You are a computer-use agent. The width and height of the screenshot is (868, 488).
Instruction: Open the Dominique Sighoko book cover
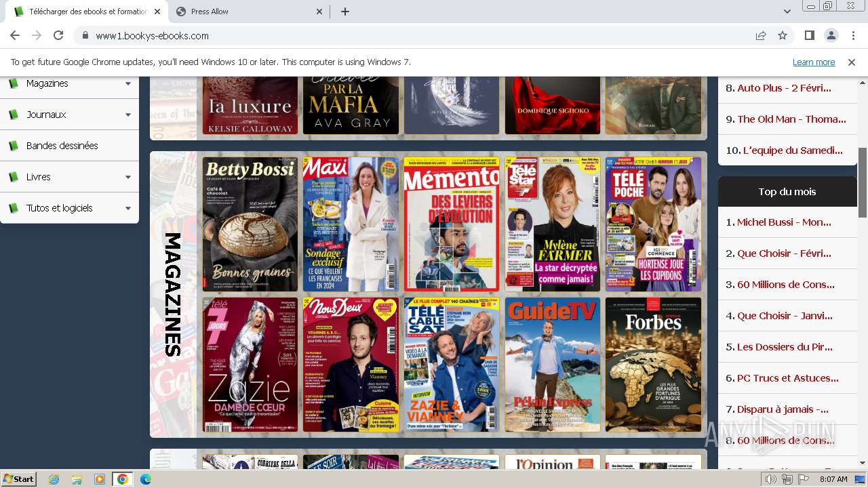pos(552,105)
